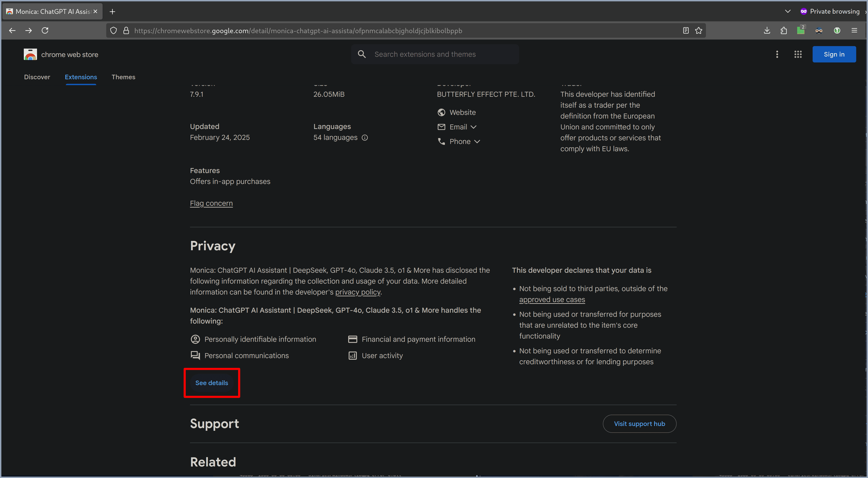Reload the current page
This screenshot has height=478, width=868.
pyautogui.click(x=45, y=31)
